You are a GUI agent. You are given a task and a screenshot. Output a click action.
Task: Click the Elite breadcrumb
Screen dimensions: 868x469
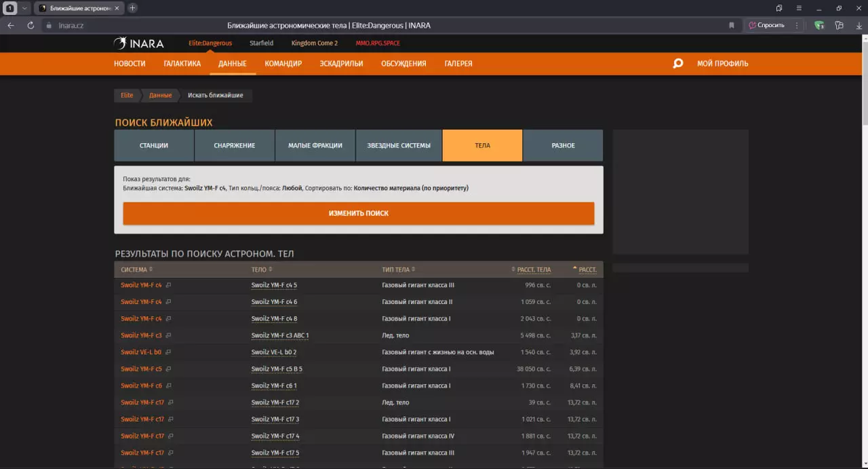click(127, 95)
